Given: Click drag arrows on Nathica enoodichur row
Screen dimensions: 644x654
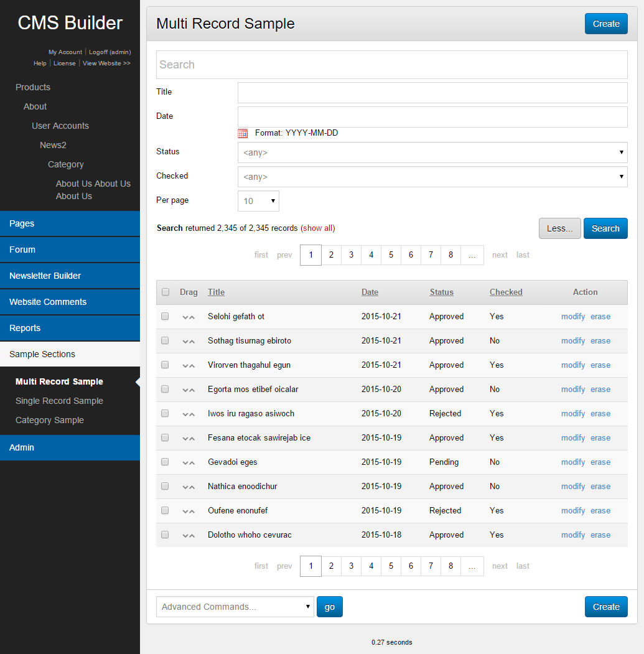Looking at the screenshot, I should click(x=189, y=487).
